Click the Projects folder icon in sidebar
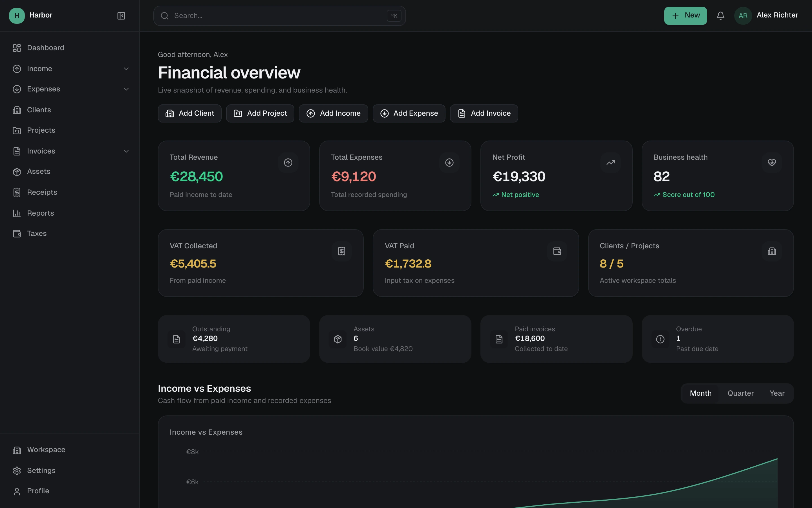The height and width of the screenshot is (508, 812). click(17, 130)
